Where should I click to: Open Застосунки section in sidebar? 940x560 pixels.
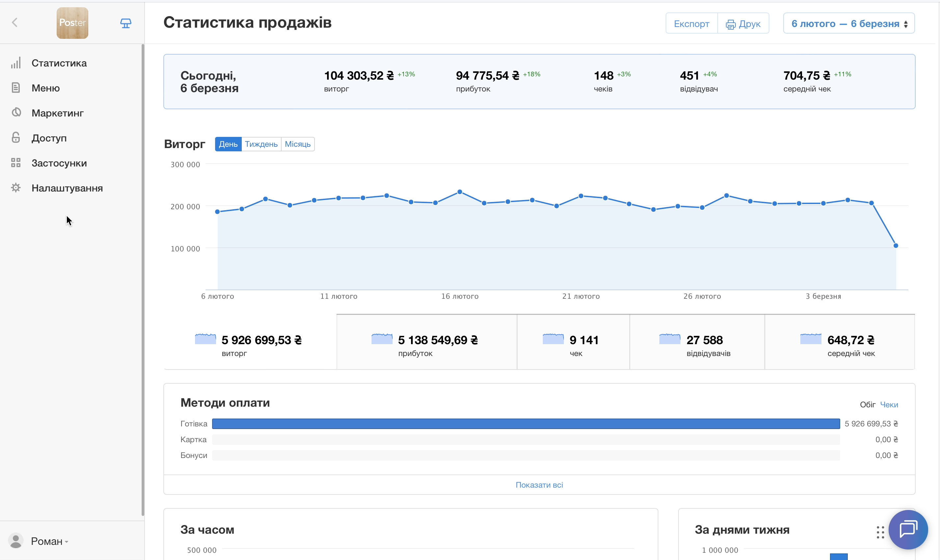[59, 163]
